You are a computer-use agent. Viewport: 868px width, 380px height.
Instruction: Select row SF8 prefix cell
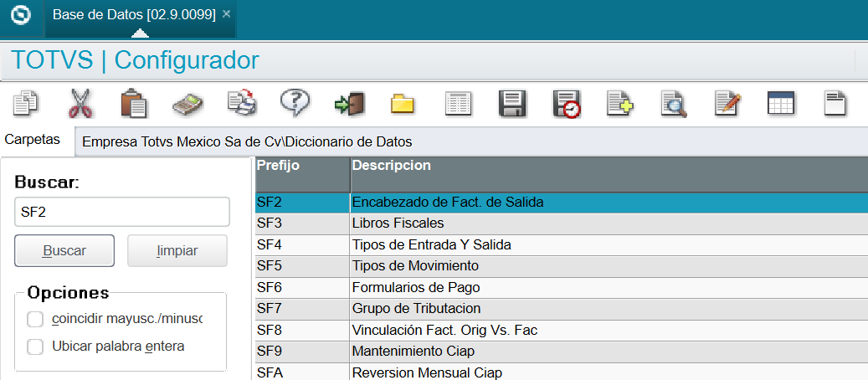303,331
